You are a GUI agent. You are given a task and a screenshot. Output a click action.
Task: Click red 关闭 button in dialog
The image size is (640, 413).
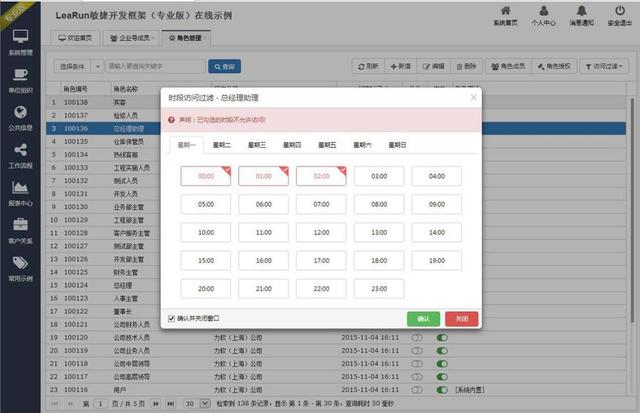click(462, 319)
